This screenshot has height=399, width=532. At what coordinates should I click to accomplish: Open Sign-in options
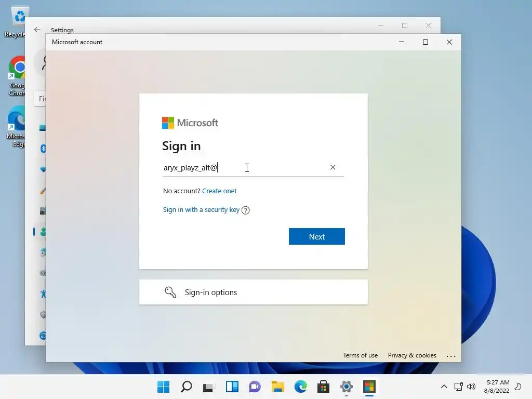click(x=253, y=292)
